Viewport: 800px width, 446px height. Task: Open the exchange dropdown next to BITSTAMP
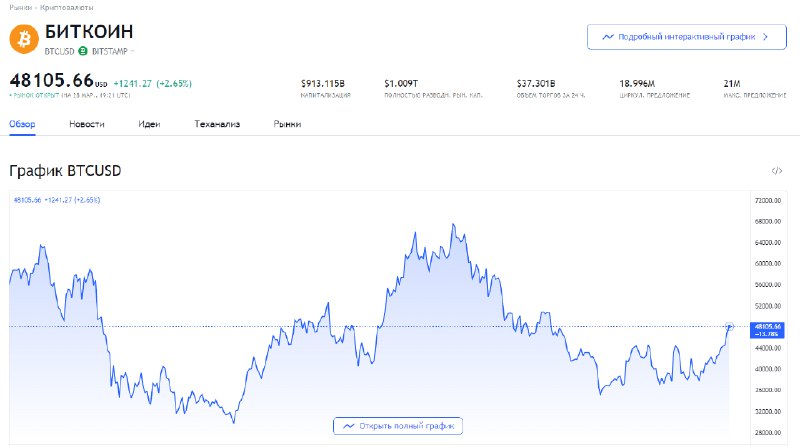tap(132, 51)
